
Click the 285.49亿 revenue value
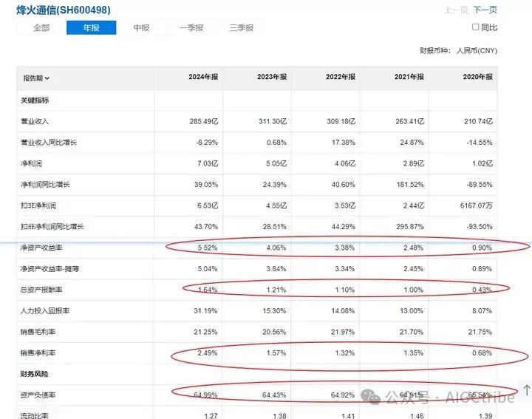click(204, 121)
